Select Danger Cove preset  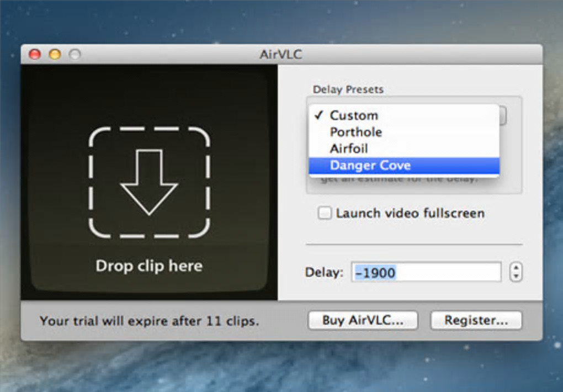(x=404, y=165)
